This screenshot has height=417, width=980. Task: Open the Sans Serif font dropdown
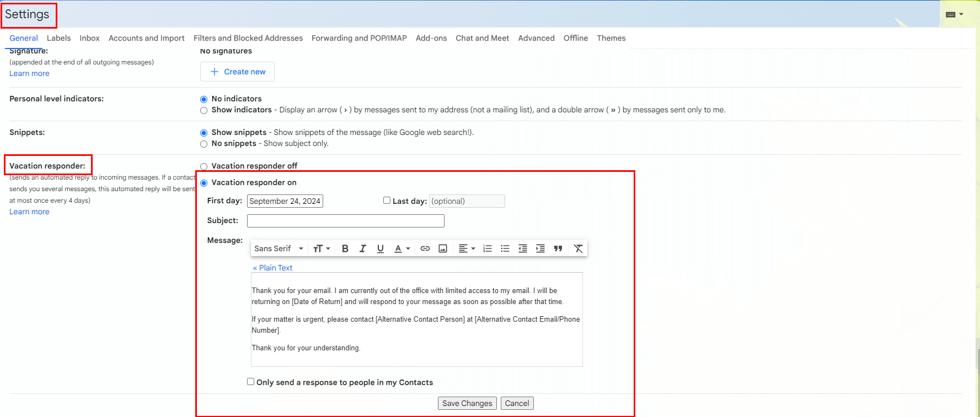click(x=279, y=248)
